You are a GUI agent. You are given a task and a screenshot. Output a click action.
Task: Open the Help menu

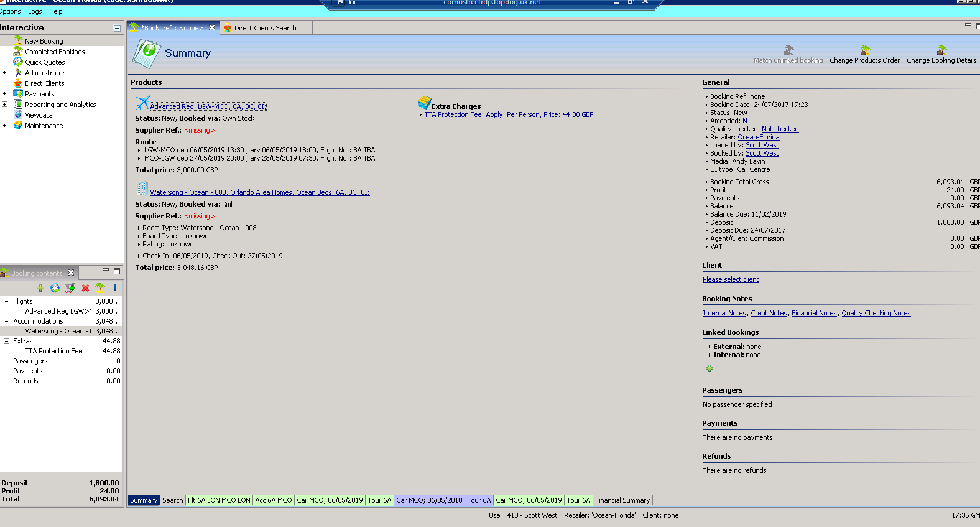56,11
